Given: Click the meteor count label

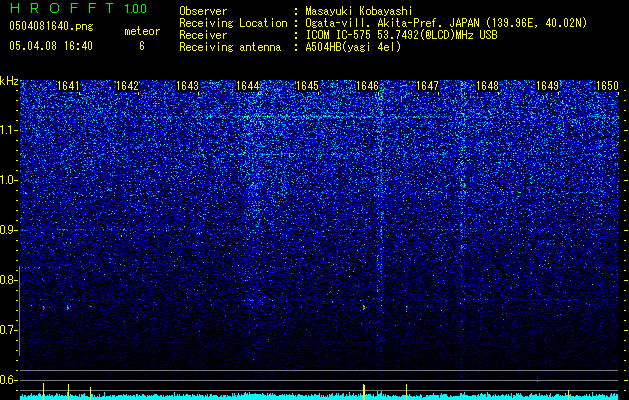Looking at the screenshot, I should coord(142,31).
